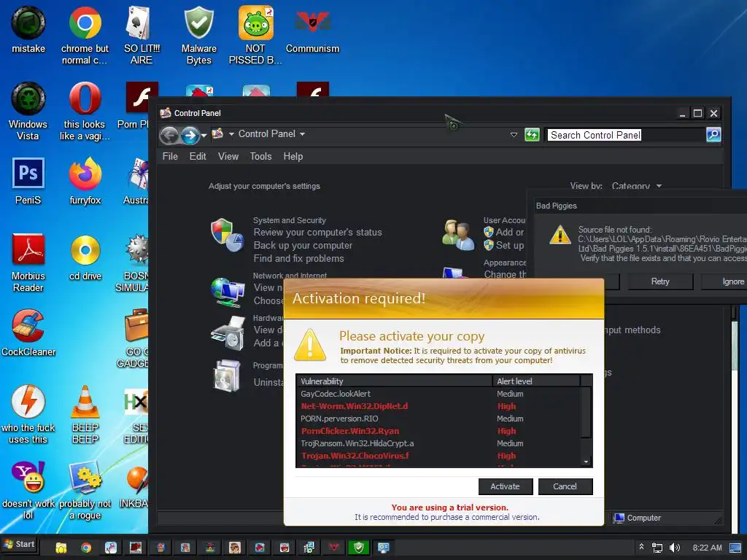
Task: Open the 'SO LIT!!! AIRE' solitaire icon
Action: point(142,35)
